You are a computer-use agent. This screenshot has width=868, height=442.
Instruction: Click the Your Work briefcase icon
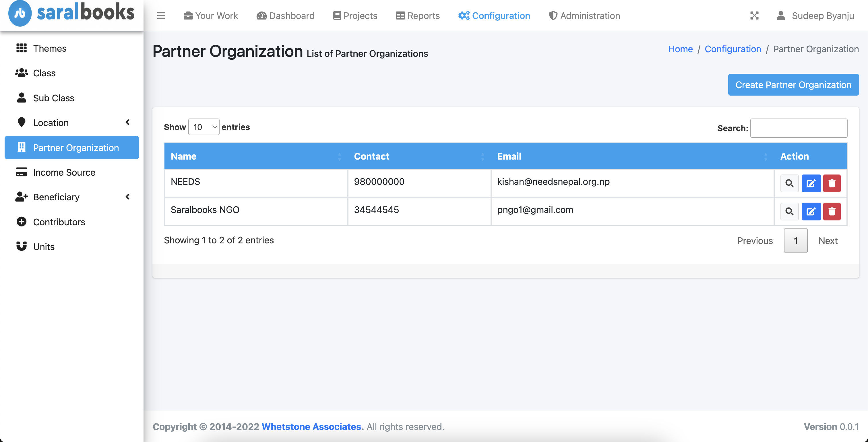click(188, 15)
